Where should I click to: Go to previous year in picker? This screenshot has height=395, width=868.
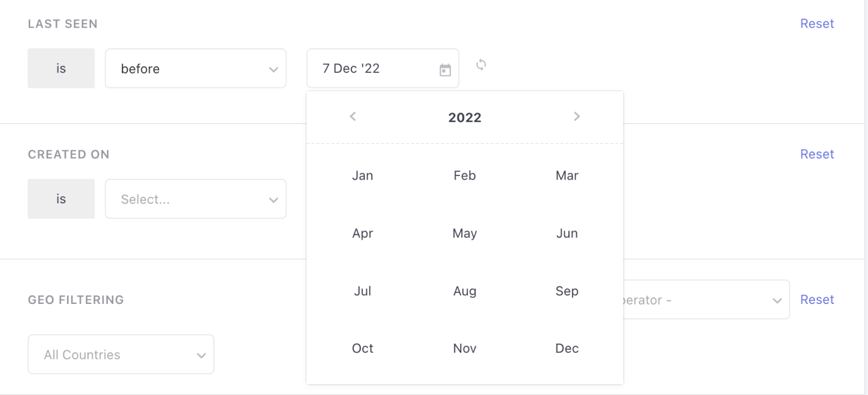[353, 116]
